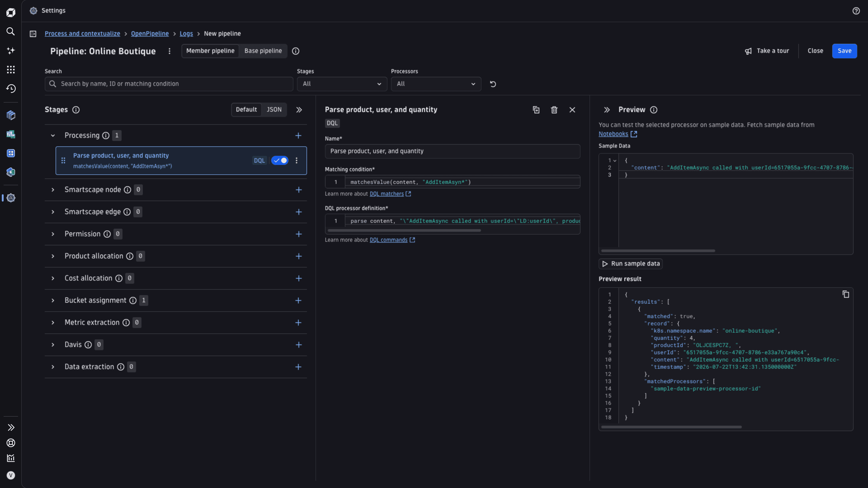Click the DQL processor definition horizontal scrollbar

404,231
